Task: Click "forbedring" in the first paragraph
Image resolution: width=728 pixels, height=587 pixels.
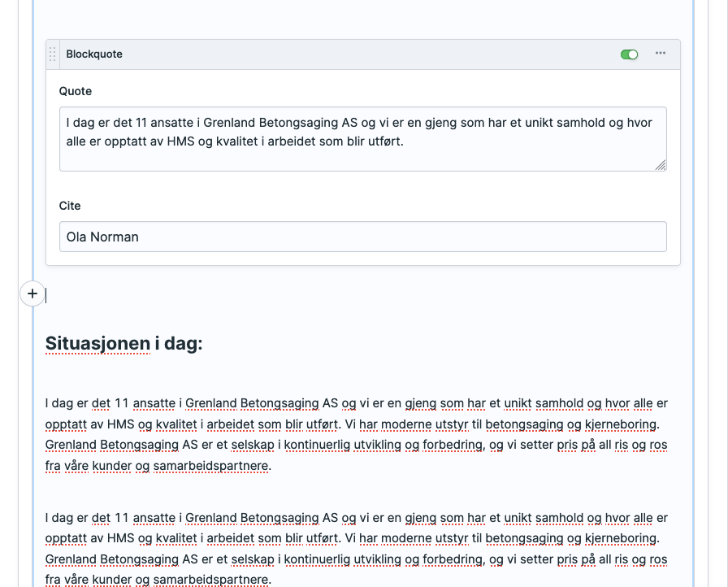Action: tap(450, 446)
